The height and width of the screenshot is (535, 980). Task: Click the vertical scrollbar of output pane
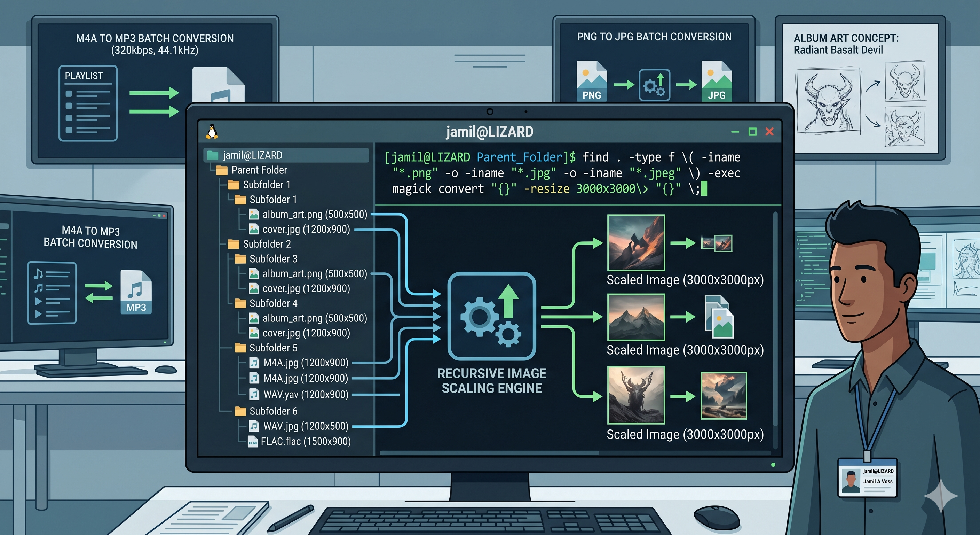tap(775, 320)
